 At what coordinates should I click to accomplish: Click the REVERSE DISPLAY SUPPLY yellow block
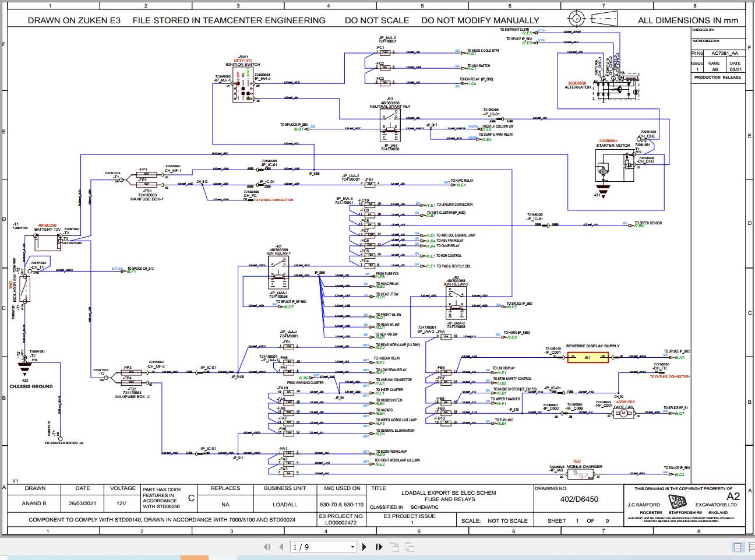588,357
